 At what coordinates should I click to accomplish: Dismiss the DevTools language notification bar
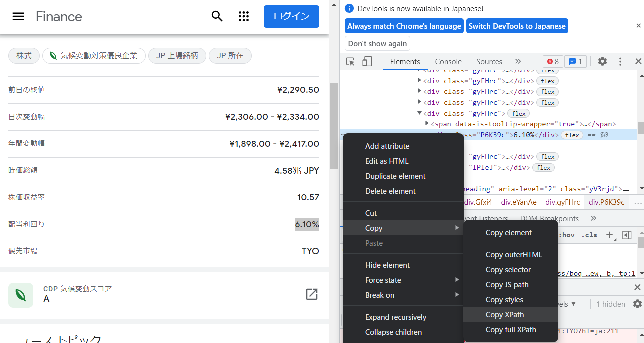[x=638, y=26]
